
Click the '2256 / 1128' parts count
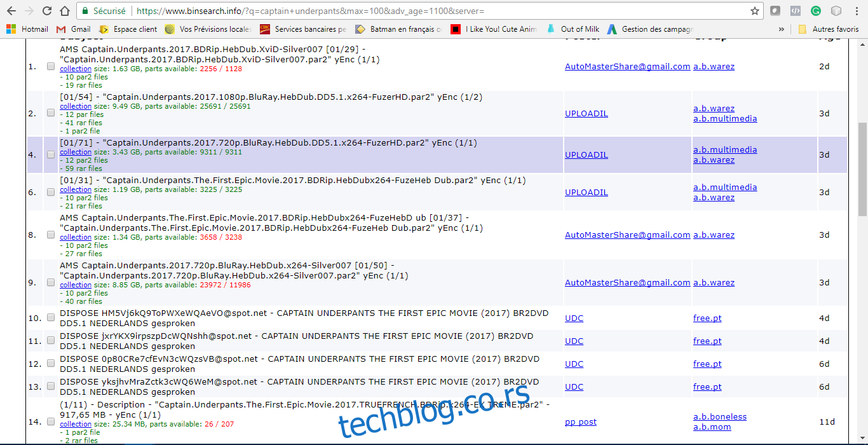click(x=220, y=69)
